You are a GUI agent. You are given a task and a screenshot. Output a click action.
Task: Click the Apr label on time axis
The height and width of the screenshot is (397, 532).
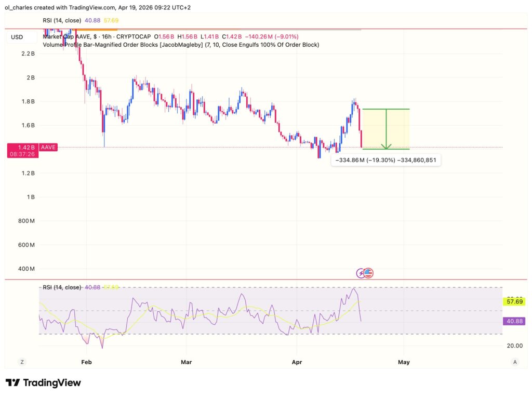coord(297,362)
